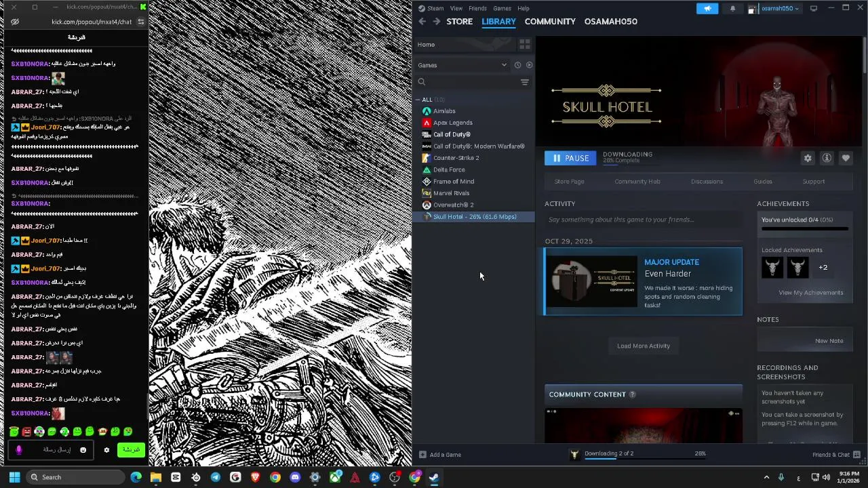Open the Friends menu

pos(477,8)
